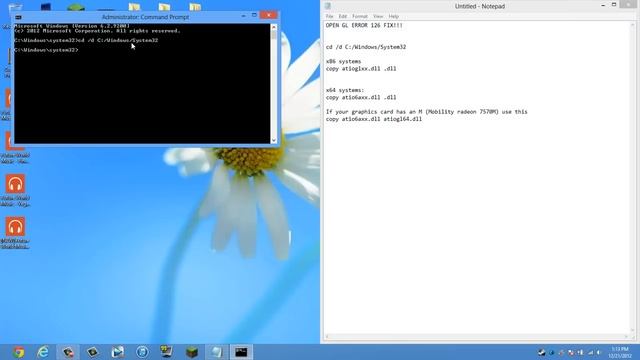Open the Steam icon in the system tray
Viewport: 640px width, 360px height.
(542, 352)
